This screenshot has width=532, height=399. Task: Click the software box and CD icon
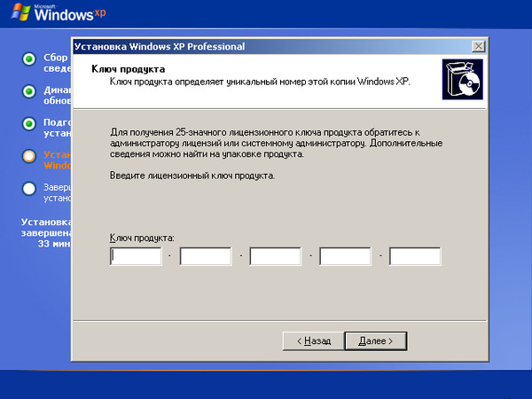point(463,80)
